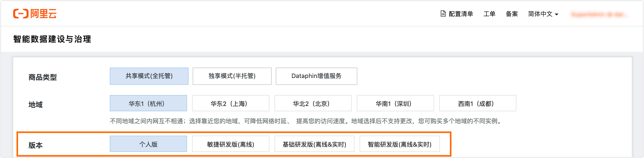Open the 配置清单 document icon

(x=443, y=14)
